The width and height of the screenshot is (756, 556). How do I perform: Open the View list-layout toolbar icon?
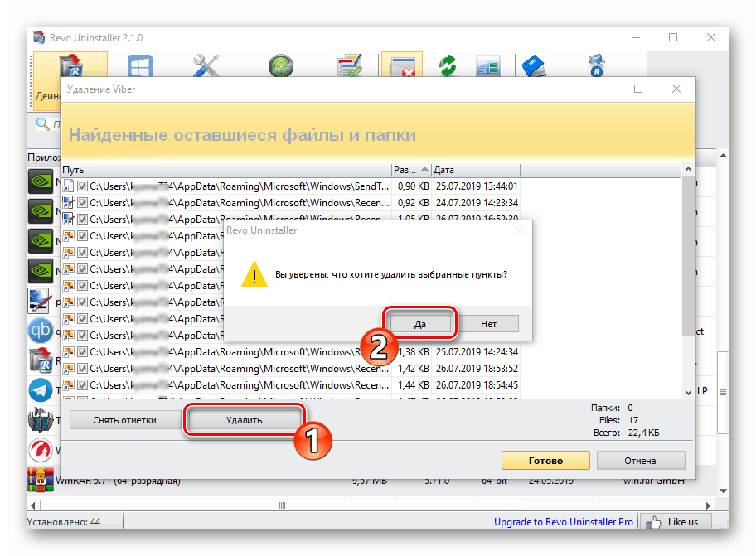(488, 65)
